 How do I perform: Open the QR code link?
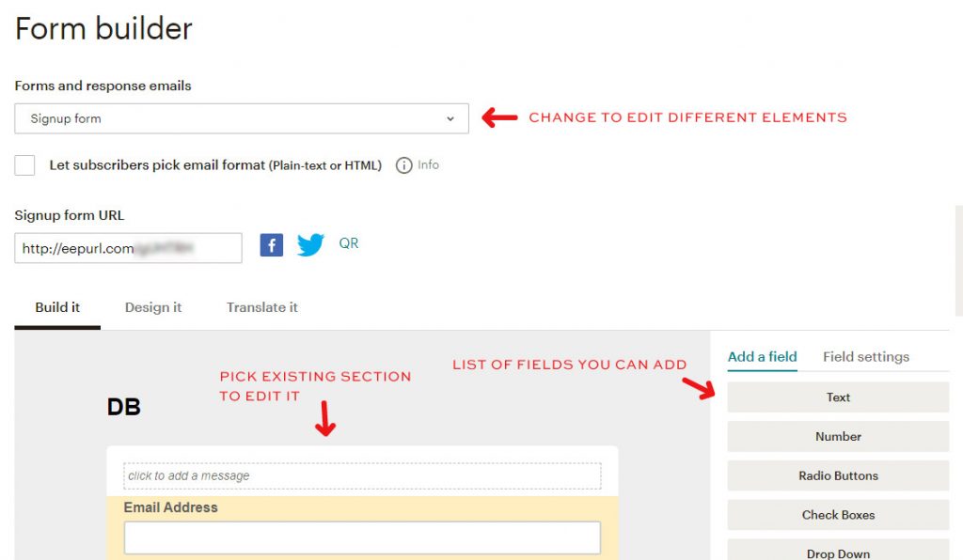click(x=349, y=243)
